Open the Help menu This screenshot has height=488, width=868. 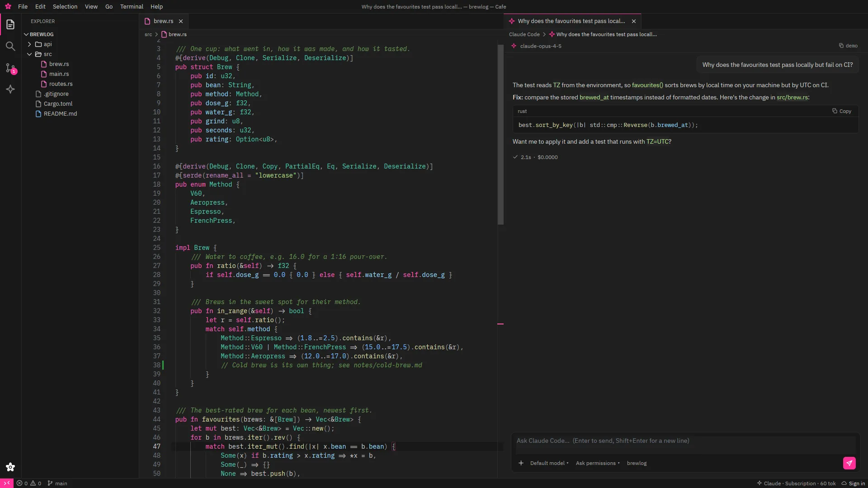(156, 6)
